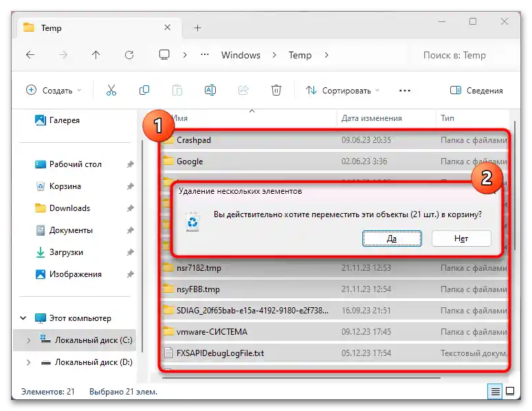This screenshot has width=532, height=411.
Task: Select the SDIAG_20f65bab folder
Action: tap(335, 310)
